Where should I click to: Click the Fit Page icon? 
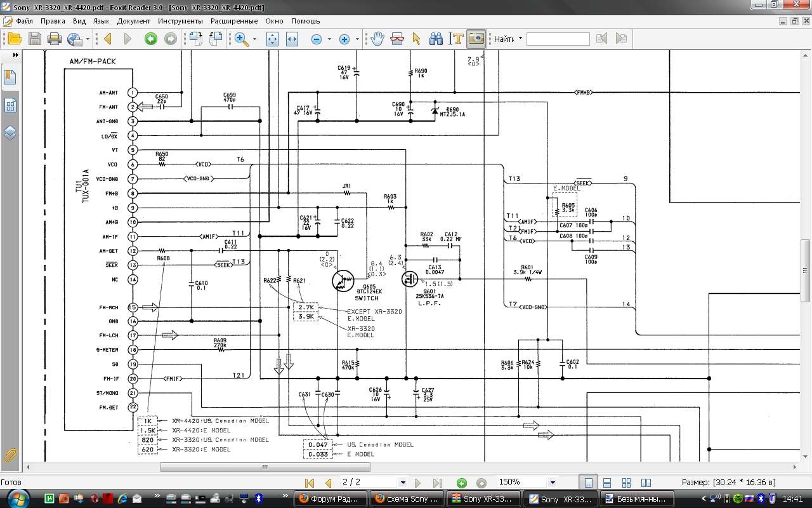(x=272, y=39)
